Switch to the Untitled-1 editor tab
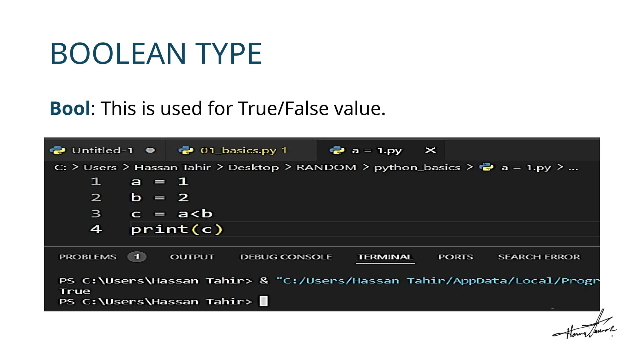Image resolution: width=644 pixels, height=362 pixels. click(x=102, y=151)
